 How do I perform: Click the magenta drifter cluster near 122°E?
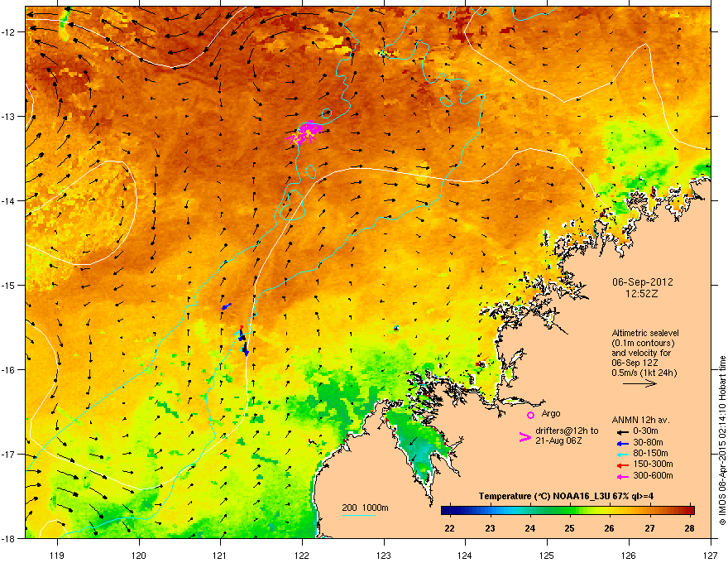coord(306,132)
